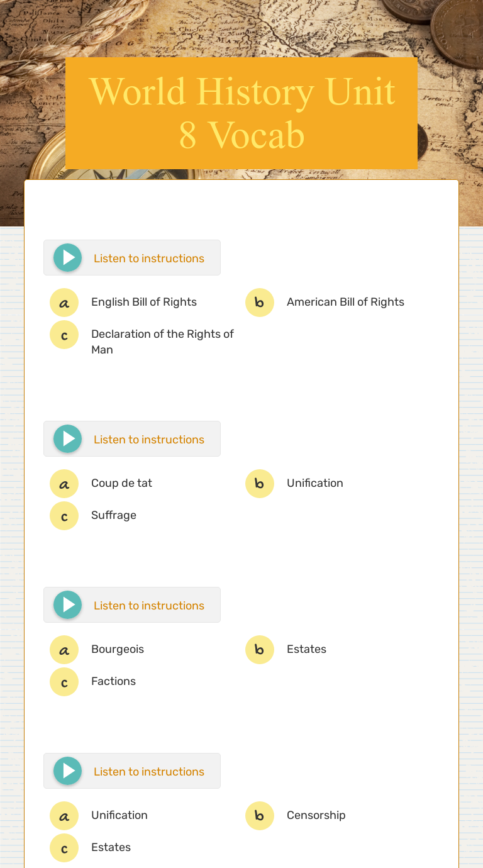
Task: Play audio instructions for the Censorship question
Action: pyautogui.click(x=67, y=771)
